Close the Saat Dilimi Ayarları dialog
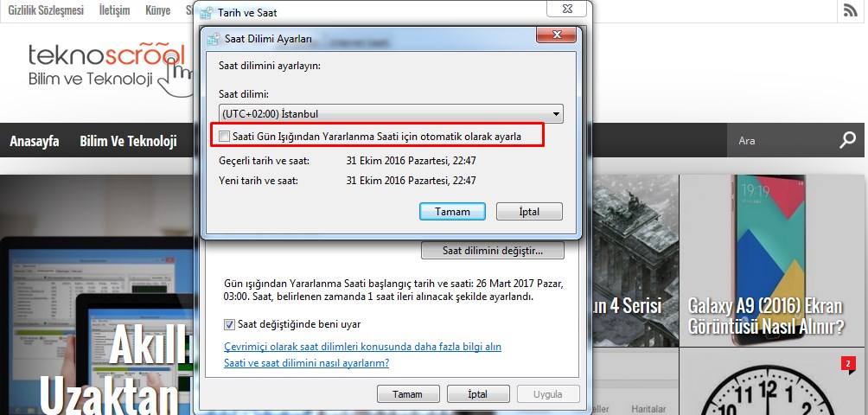This screenshot has height=415, width=868. (x=557, y=35)
